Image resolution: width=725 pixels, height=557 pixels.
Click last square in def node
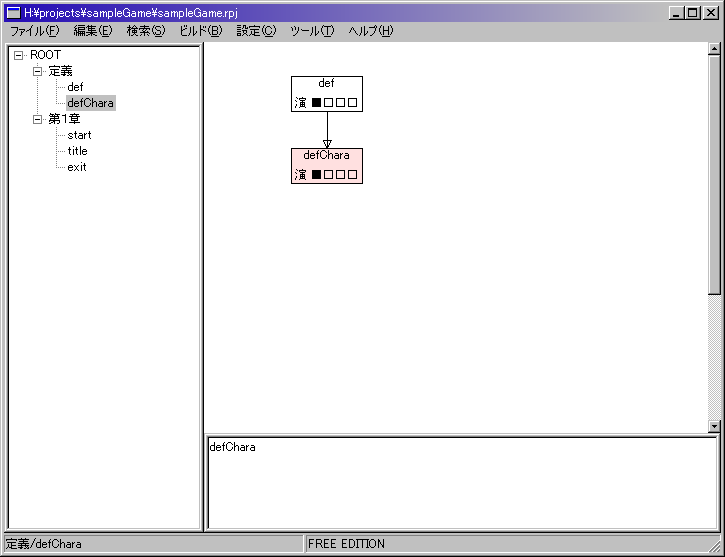353,103
